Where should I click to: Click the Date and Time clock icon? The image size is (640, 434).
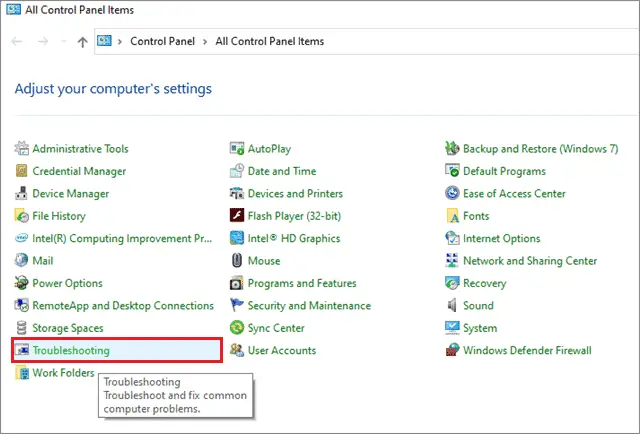[x=237, y=171]
